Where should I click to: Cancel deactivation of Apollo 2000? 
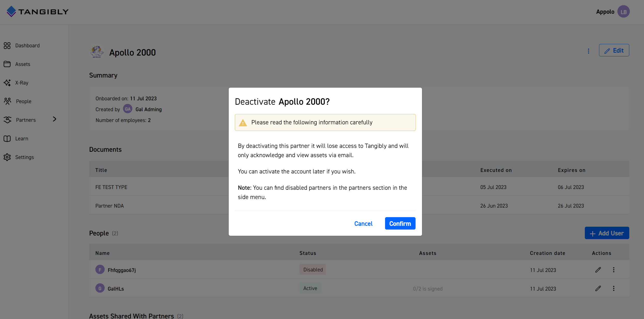[x=363, y=224]
